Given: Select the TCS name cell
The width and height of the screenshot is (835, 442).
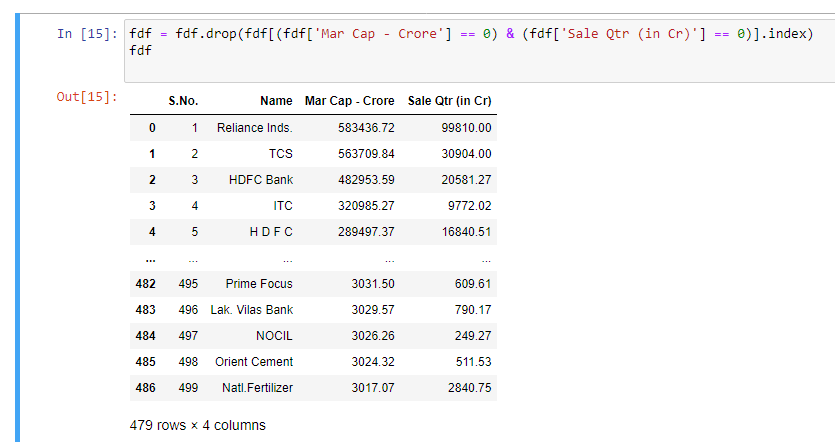Looking at the screenshot, I should point(281,154).
